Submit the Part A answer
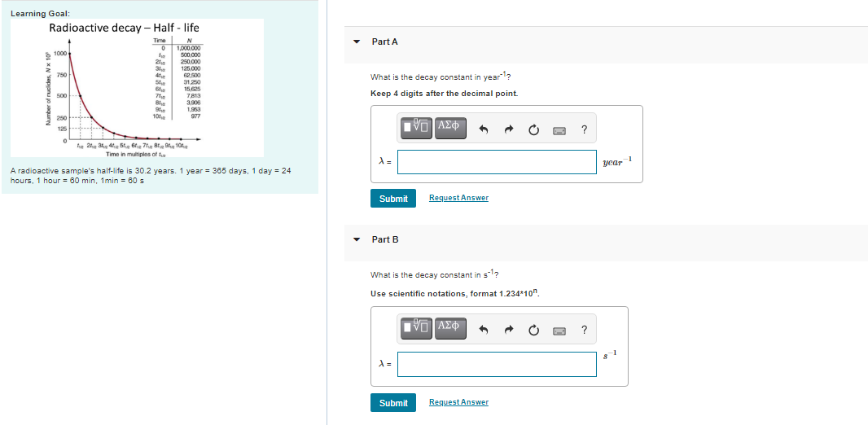Viewport: 868px width, 425px height. 393,198
